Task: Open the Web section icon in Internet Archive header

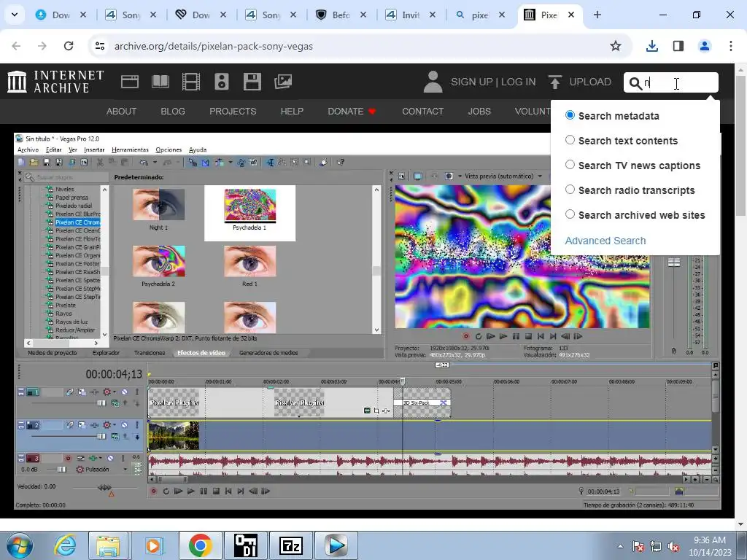Action: [x=130, y=82]
